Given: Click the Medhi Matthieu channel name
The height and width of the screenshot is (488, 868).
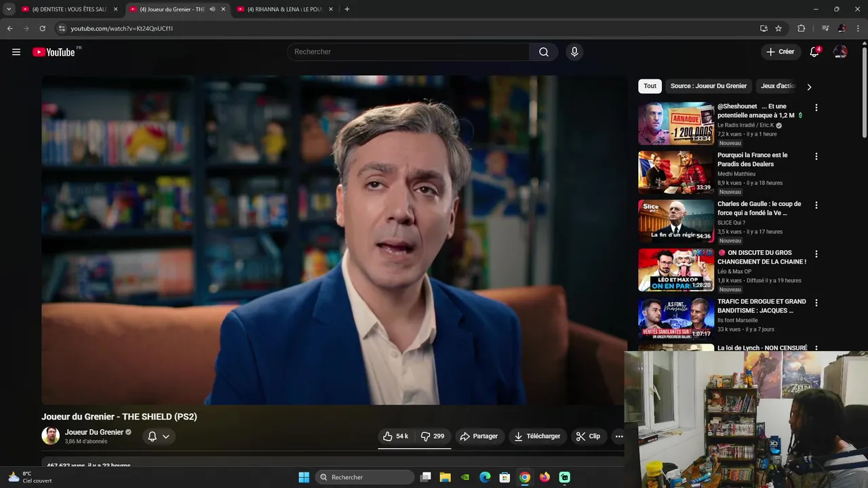Looking at the screenshot, I should pos(736,174).
